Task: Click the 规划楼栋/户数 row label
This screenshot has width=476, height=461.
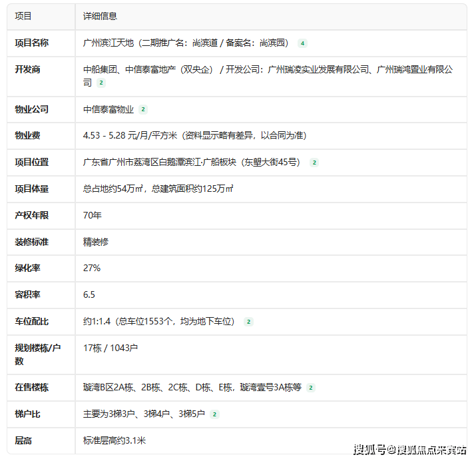Action: pyautogui.click(x=38, y=354)
